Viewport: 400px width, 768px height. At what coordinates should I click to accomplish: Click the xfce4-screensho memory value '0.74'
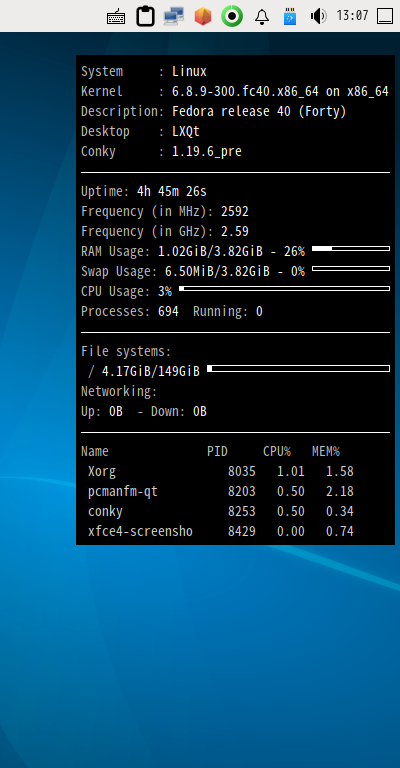(x=340, y=531)
